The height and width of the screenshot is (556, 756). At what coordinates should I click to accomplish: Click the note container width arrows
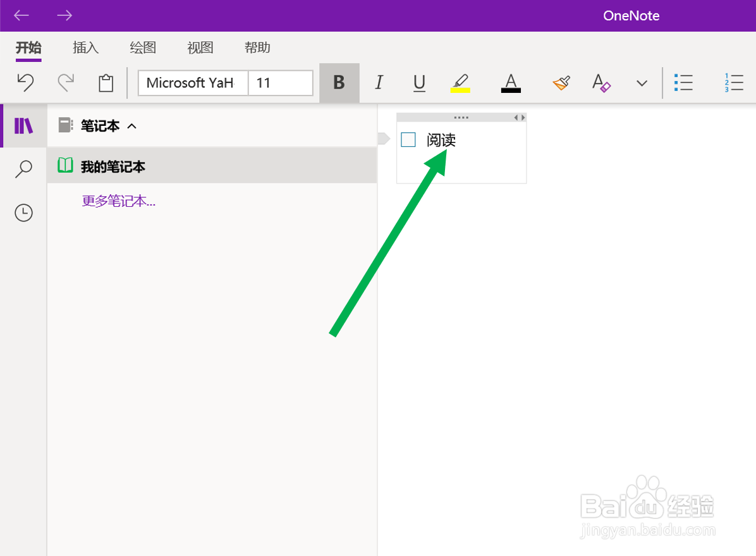519,117
